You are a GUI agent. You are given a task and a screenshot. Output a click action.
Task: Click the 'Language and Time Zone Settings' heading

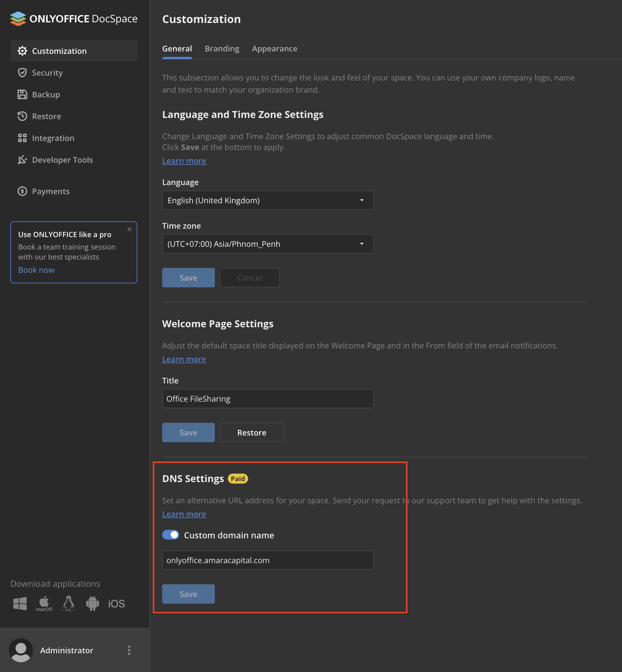[243, 114]
